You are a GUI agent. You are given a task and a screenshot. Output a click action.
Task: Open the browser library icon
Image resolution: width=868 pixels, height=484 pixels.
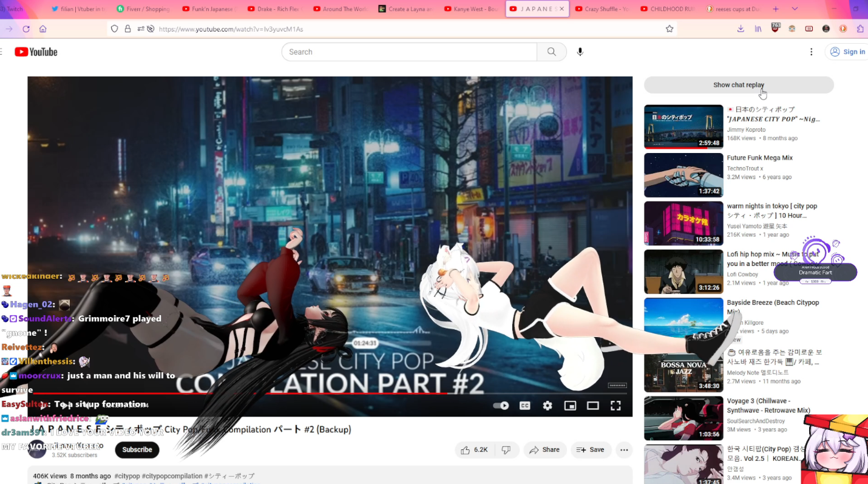tap(758, 29)
